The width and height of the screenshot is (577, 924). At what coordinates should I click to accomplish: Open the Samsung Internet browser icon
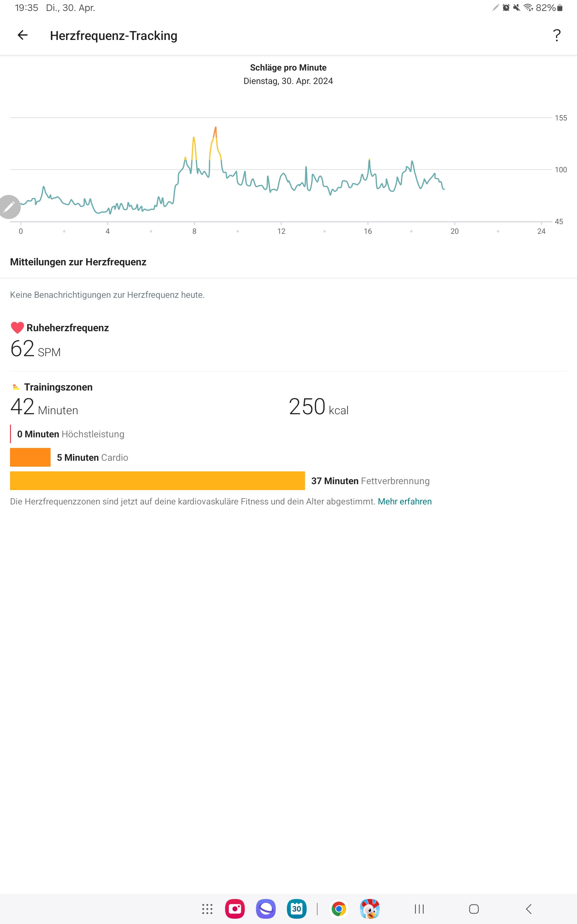266,909
